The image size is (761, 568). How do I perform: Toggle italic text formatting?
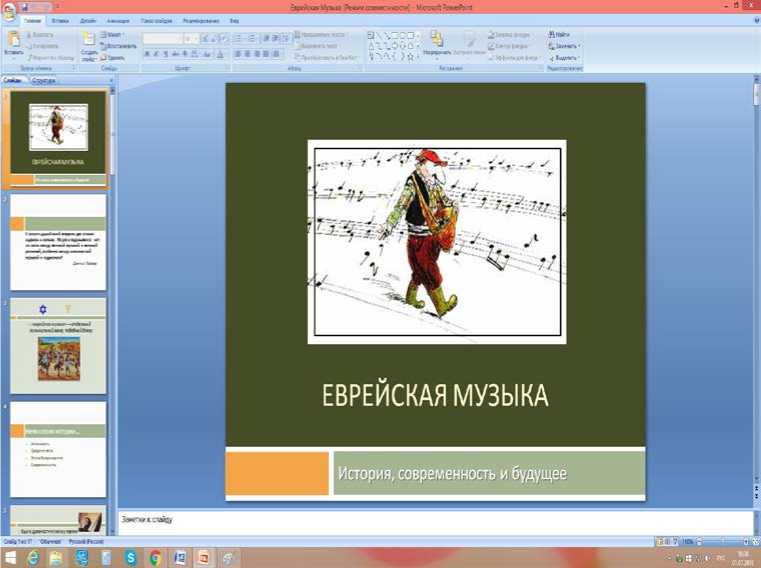coord(157,54)
